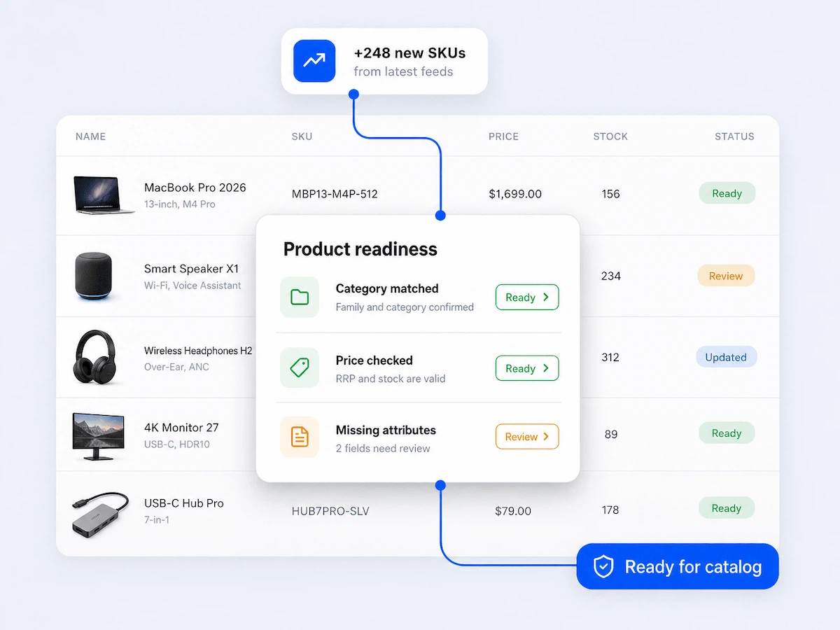Click the SKU value MBP13-M4P-512
Screen dimensions: 840x630
pos(335,194)
